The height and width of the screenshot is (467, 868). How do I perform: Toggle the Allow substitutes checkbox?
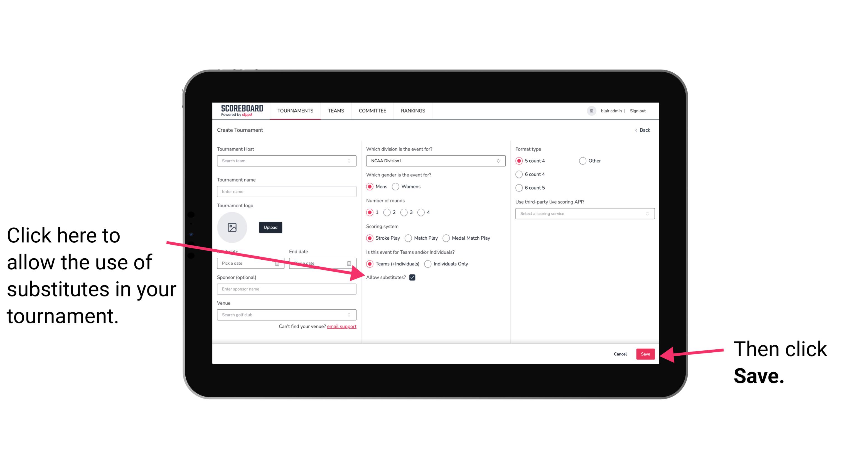point(414,277)
